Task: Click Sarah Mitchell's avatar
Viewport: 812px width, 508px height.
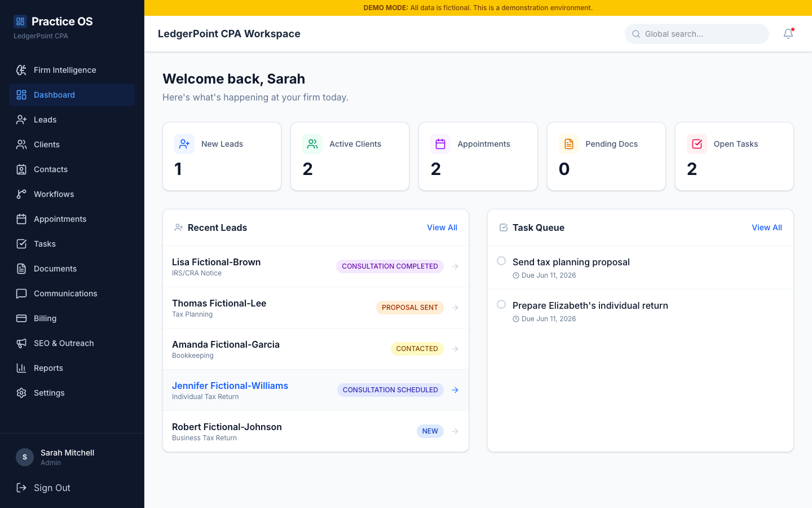Action: click(x=25, y=457)
